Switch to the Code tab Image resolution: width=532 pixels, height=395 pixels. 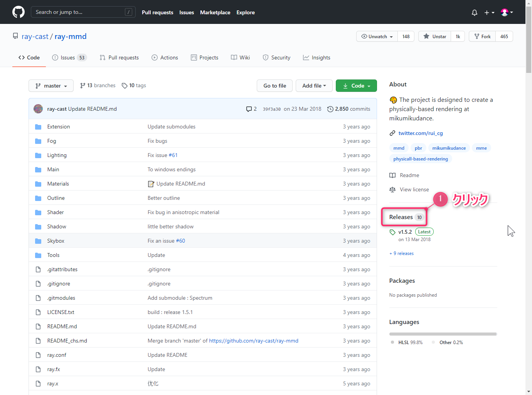pyautogui.click(x=29, y=57)
